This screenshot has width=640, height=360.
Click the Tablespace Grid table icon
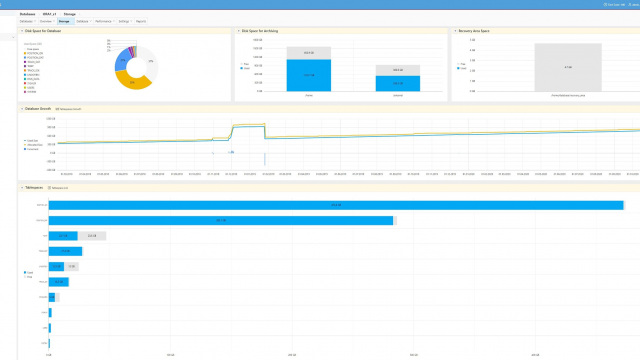click(x=49, y=188)
